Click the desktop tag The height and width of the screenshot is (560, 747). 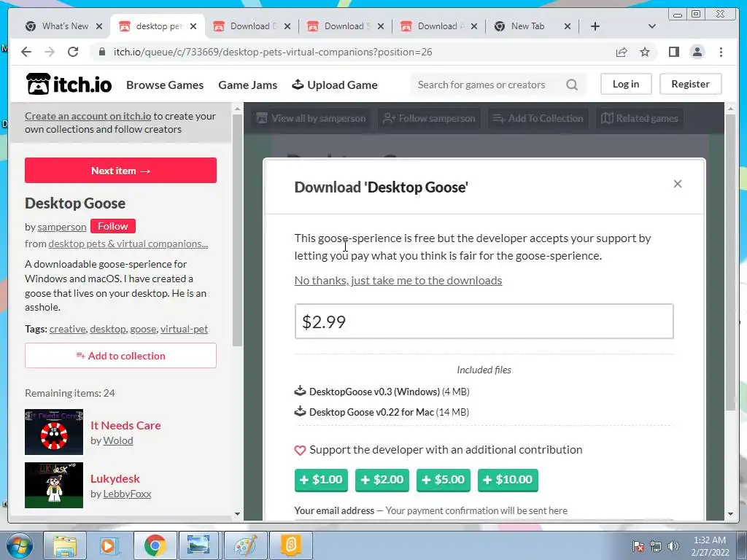pyautogui.click(x=108, y=329)
